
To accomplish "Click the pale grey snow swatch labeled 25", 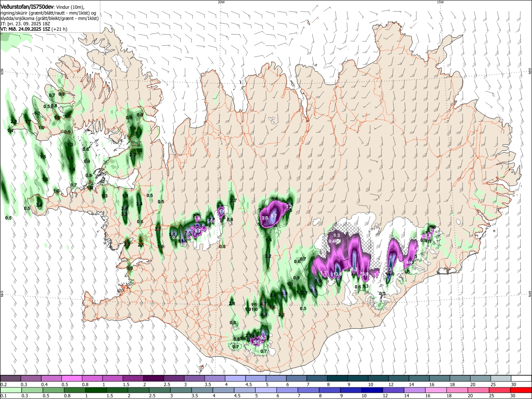I will click(500, 378).
